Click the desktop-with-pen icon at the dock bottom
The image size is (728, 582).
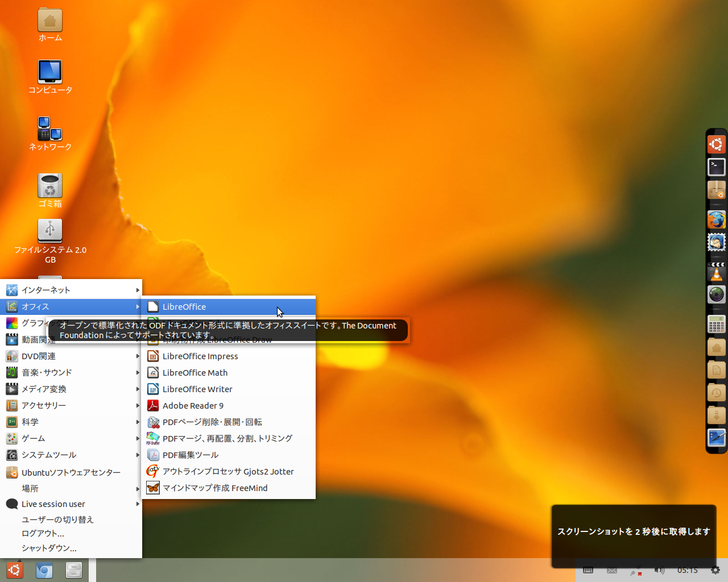pos(717,438)
